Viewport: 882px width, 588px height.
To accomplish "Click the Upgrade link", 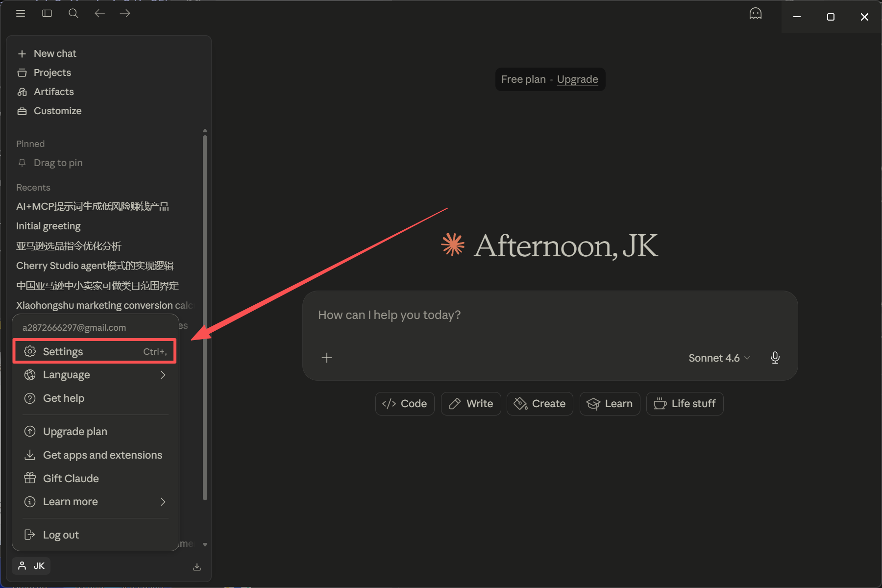I will (x=577, y=79).
